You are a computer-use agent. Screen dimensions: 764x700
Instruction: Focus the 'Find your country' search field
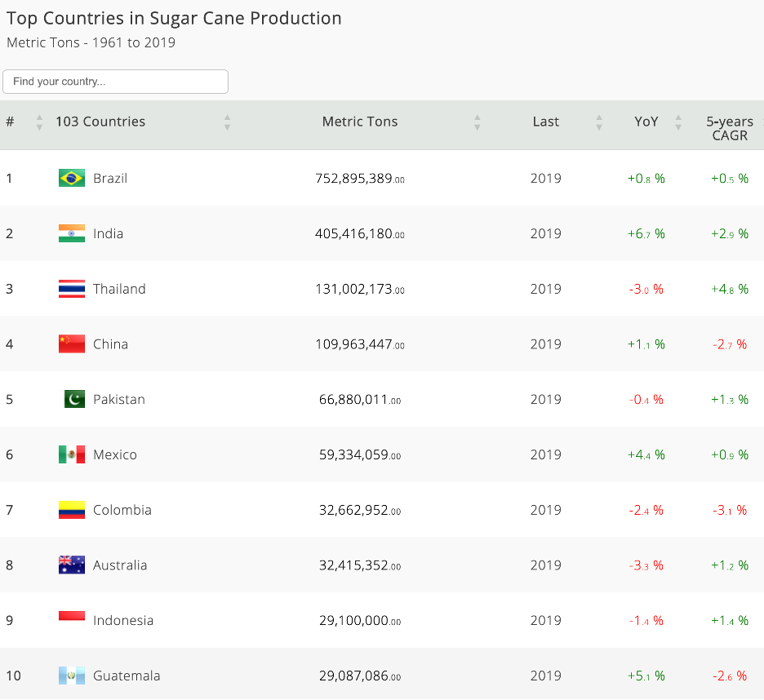115,82
